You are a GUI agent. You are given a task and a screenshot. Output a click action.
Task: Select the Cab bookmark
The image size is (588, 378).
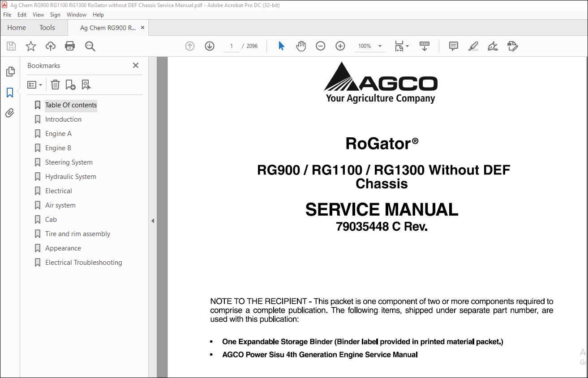51,220
